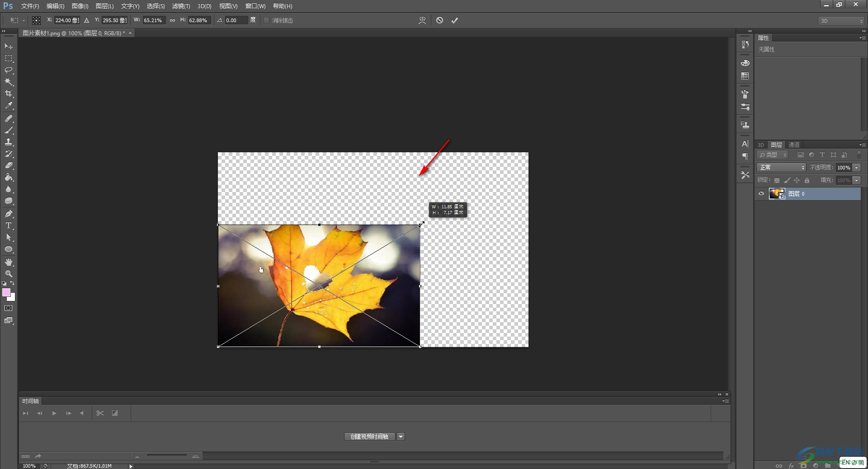Select the Brush tool
The height and width of the screenshot is (469, 868).
(x=9, y=130)
